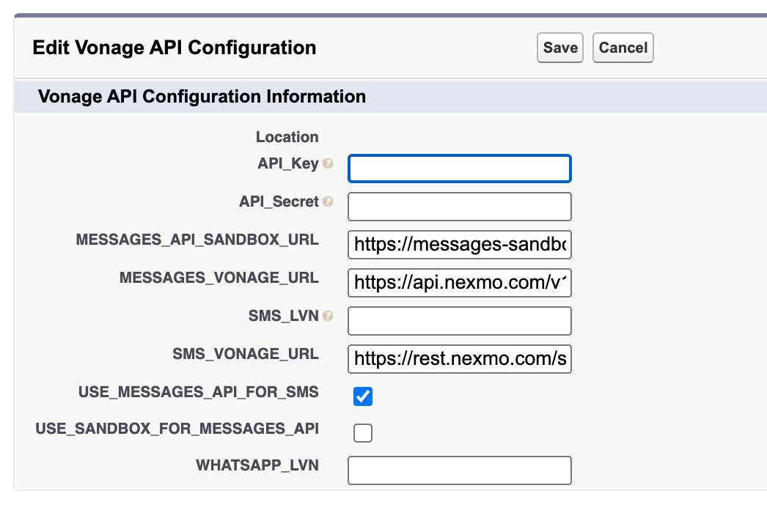Click the SMS_LVN label text
The width and height of the screenshot is (767, 532).
pos(283,316)
